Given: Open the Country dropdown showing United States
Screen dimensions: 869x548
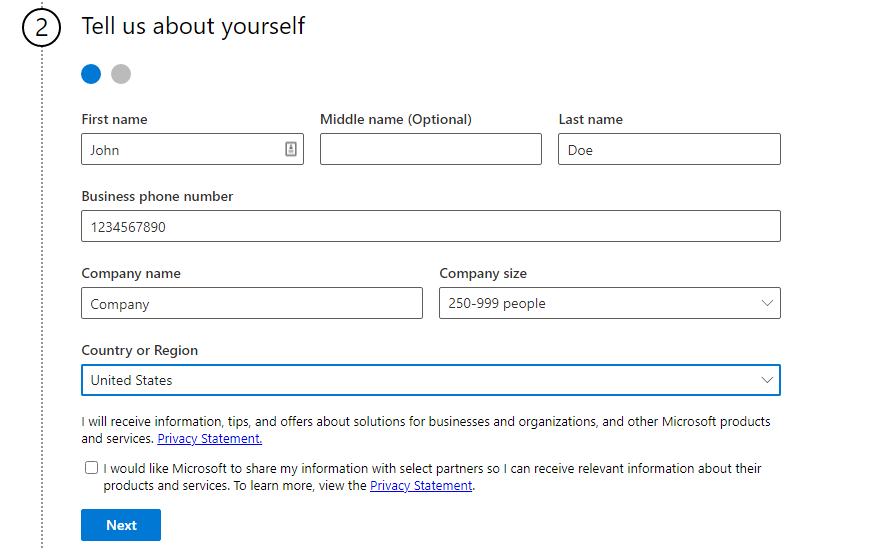Looking at the screenshot, I should coord(431,380).
